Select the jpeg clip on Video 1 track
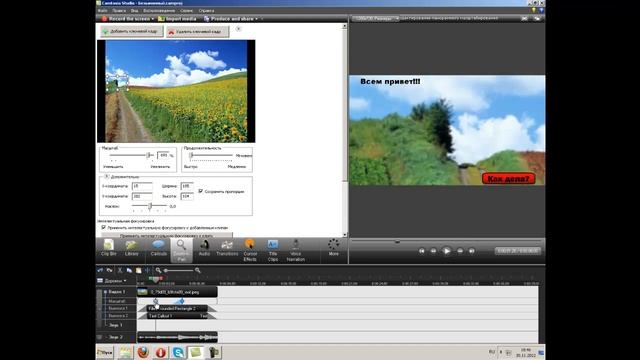The height and width of the screenshot is (360, 640). click(x=177, y=292)
